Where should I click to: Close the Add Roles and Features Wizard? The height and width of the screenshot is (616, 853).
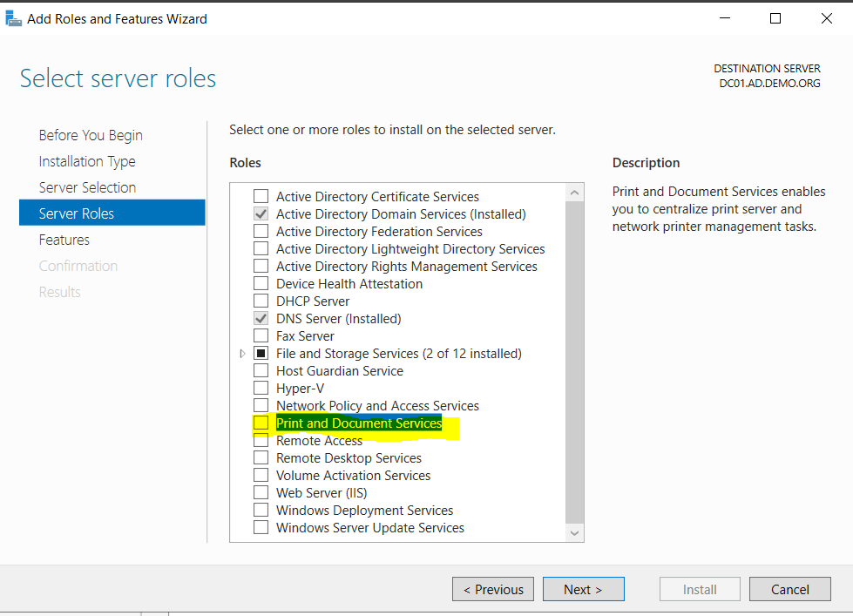pyautogui.click(x=826, y=18)
